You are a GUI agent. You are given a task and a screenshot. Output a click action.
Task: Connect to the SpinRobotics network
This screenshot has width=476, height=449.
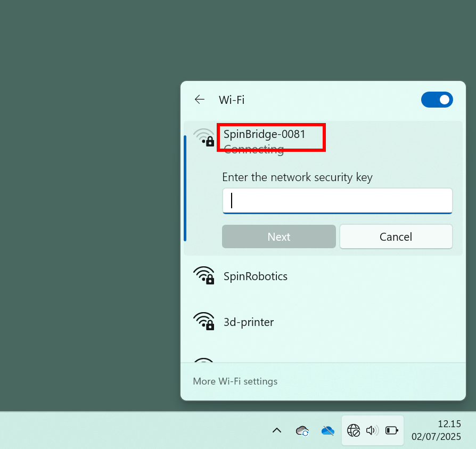(x=323, y=276)
